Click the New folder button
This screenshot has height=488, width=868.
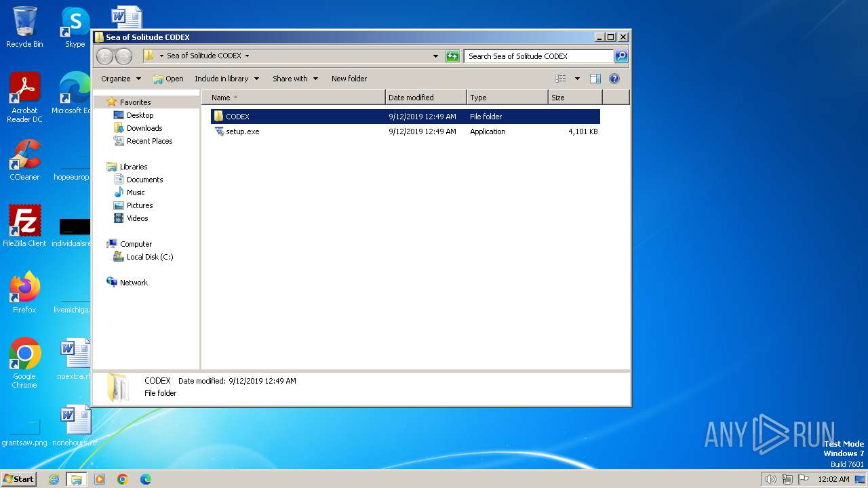pyautogui.click(x=349, y=79)
